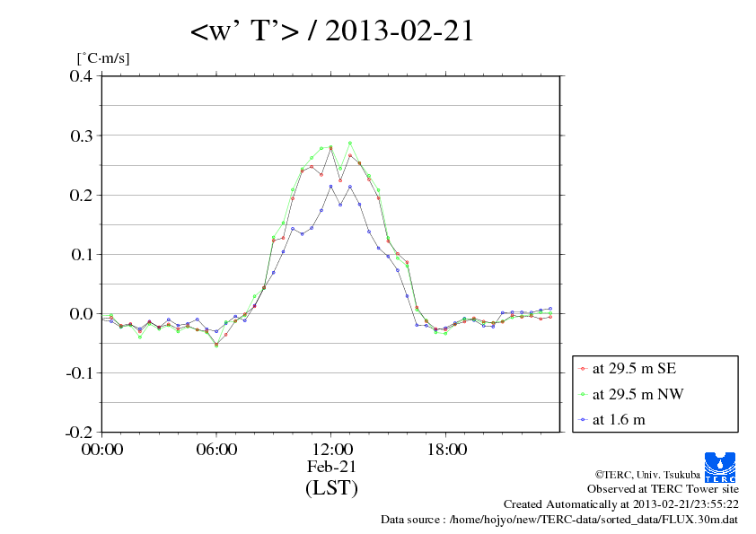
Task: Click the x-axis label '00:00'
Action: pos(102,450)
